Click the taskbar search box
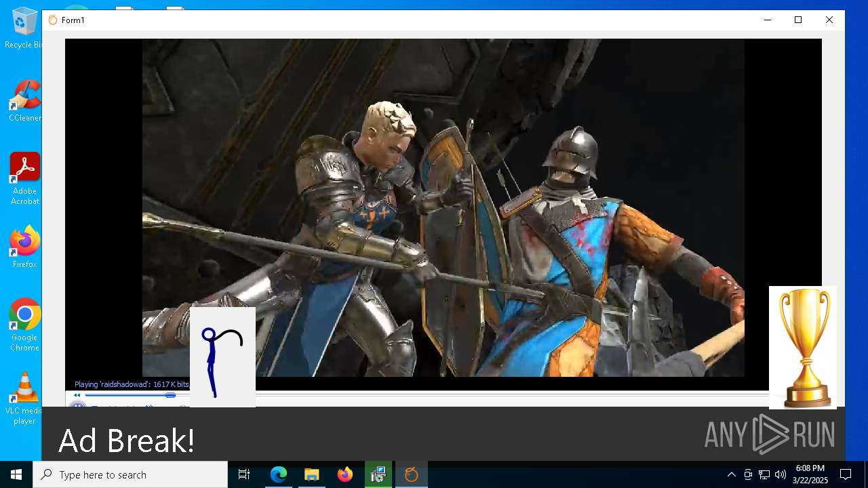868x488 pixels. tap(130, 474)
